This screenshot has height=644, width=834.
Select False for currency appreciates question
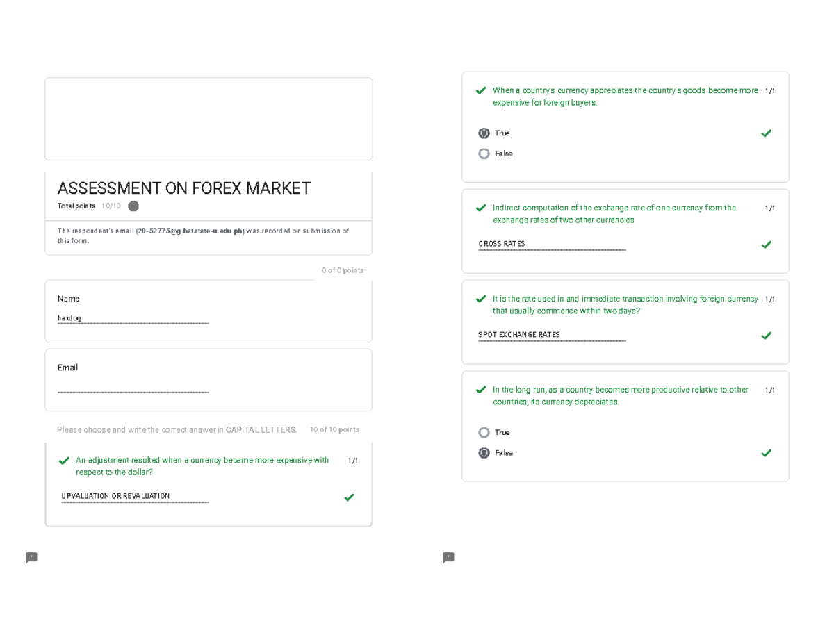pos(484,154)
